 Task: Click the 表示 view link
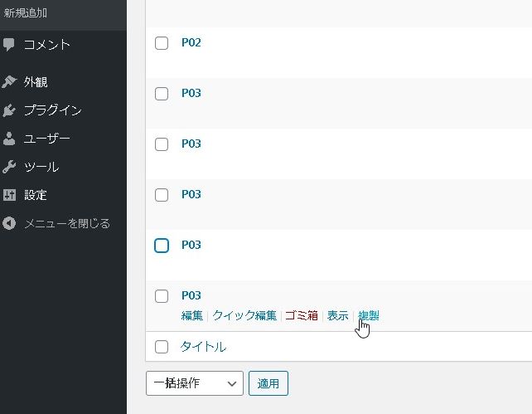(337, 315)
